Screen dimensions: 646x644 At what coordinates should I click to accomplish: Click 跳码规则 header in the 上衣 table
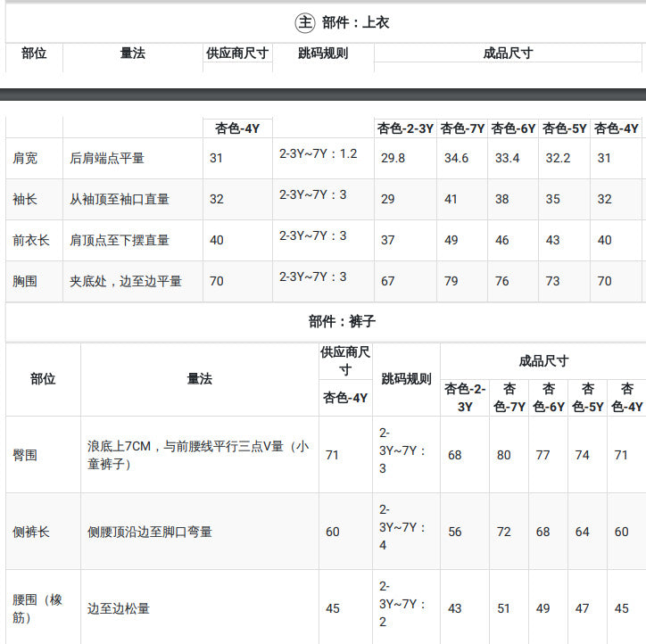pyautogui.click(x=323, y=54)
